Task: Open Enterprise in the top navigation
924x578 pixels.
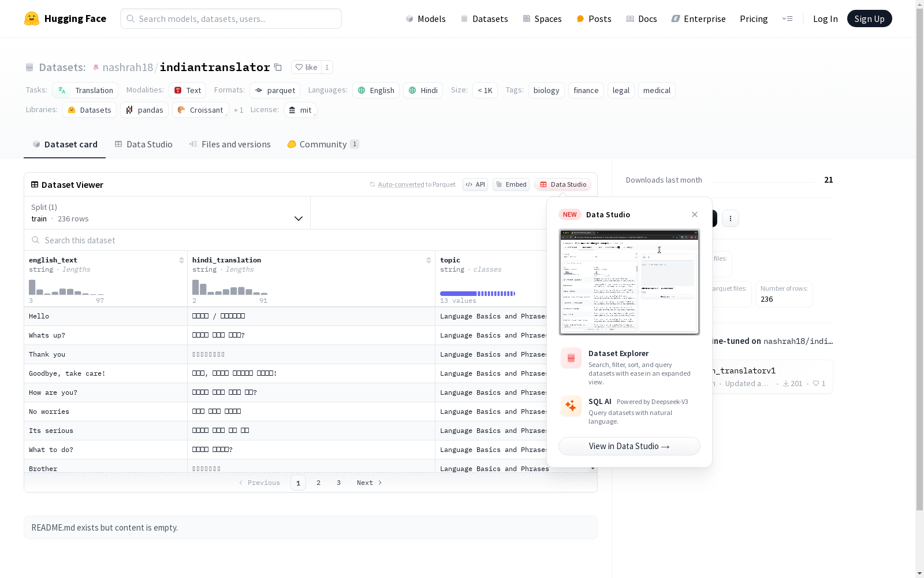Action: (698, 18)
